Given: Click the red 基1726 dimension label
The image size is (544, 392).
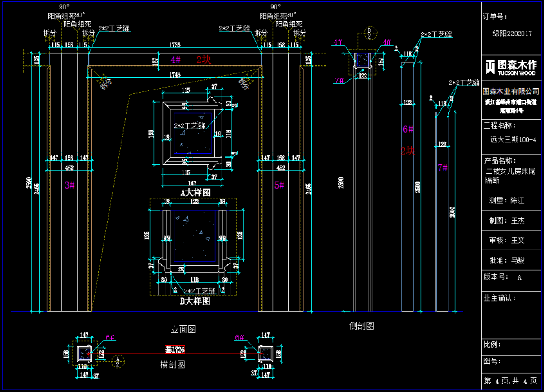Looking at the screenshot, I should pos(174,349).
